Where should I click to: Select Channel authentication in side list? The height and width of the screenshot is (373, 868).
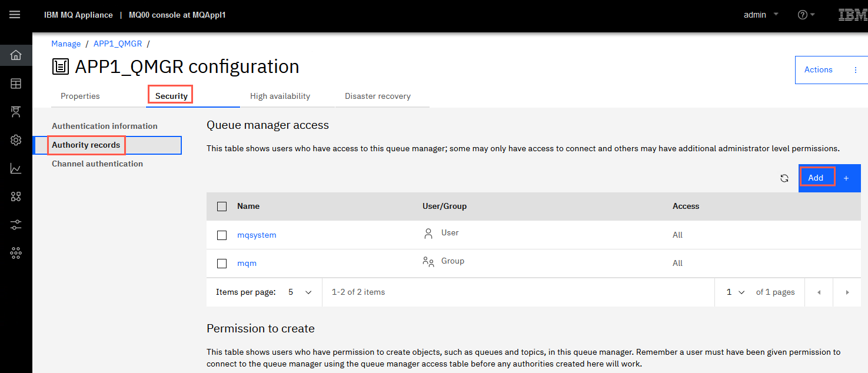click(98, 164)
